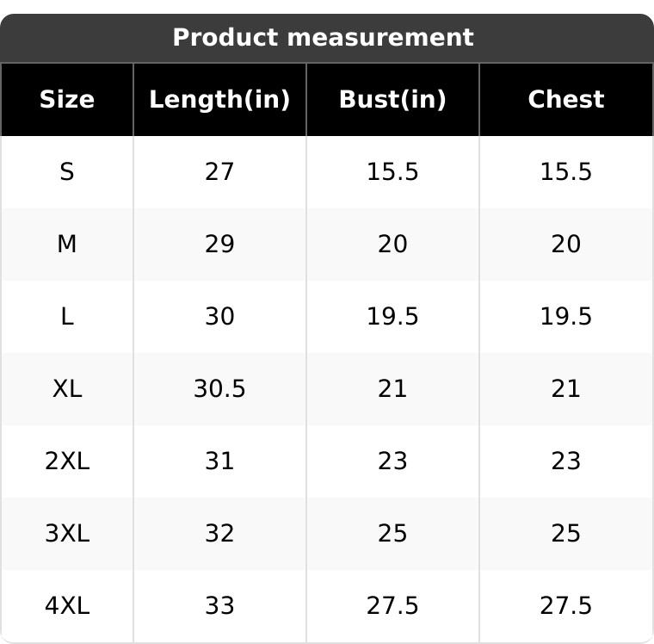Select length value 30.5 for XL

pos(219,389)
